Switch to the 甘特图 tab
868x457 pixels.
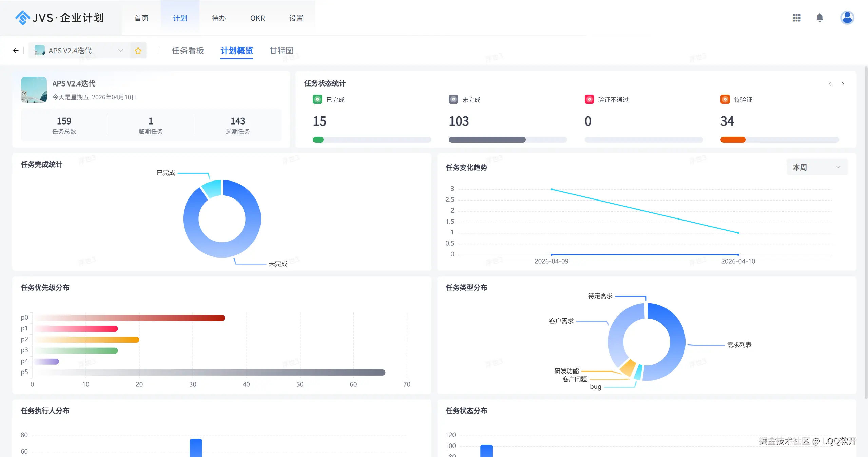point(281,51)
